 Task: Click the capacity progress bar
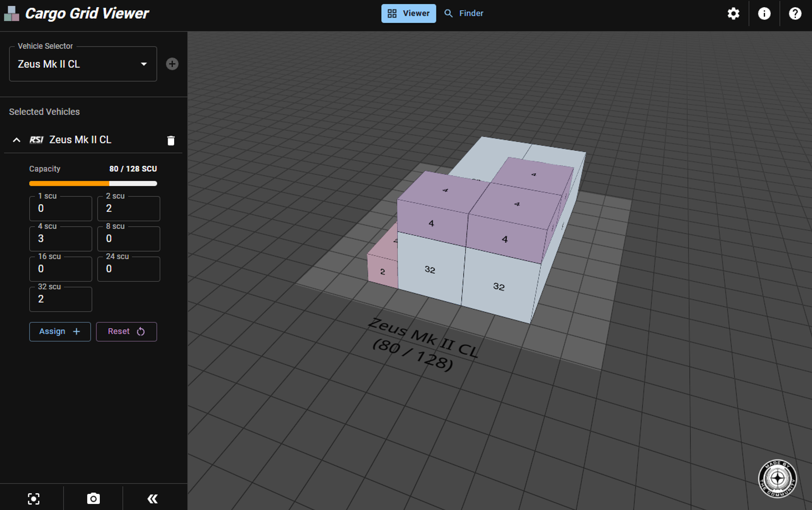(x=93, y=183)
